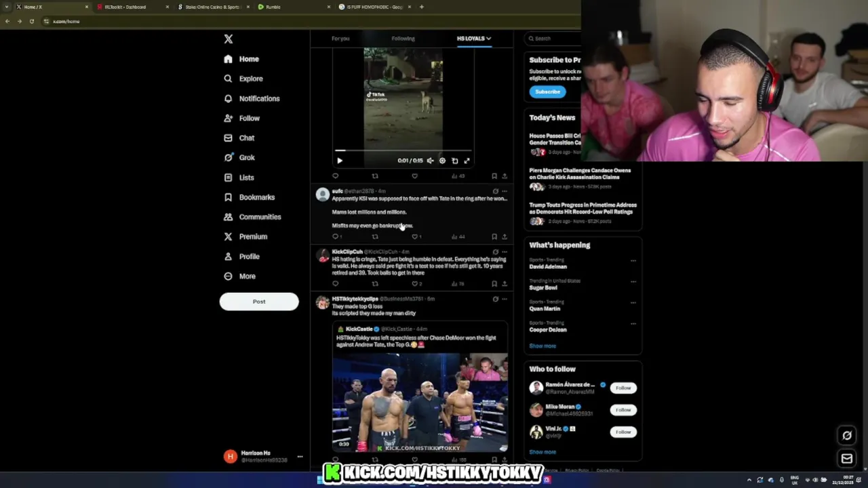Open the floating Messages envelope button
The height and width of the screenshot is (488, 868).
(x=846, y=459)
